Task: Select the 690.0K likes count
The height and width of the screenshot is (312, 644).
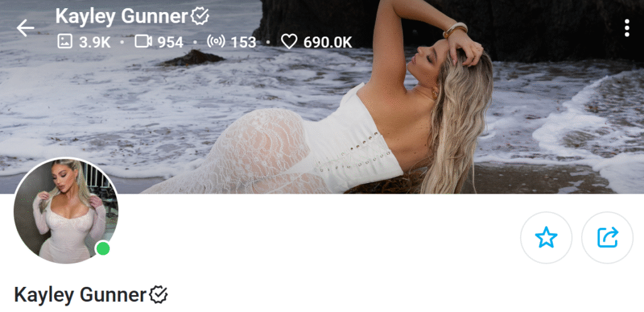Action: (327, 42)
